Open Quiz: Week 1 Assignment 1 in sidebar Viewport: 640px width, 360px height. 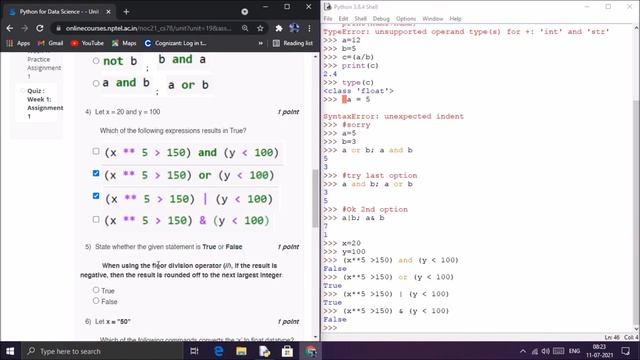pos(45,104)
